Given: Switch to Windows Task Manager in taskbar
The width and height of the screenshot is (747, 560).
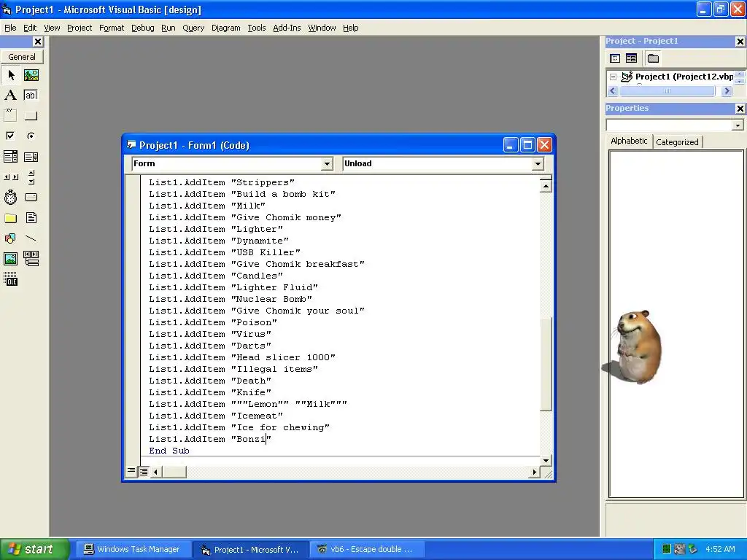Looking at the screenshot, I should point(133,550).
